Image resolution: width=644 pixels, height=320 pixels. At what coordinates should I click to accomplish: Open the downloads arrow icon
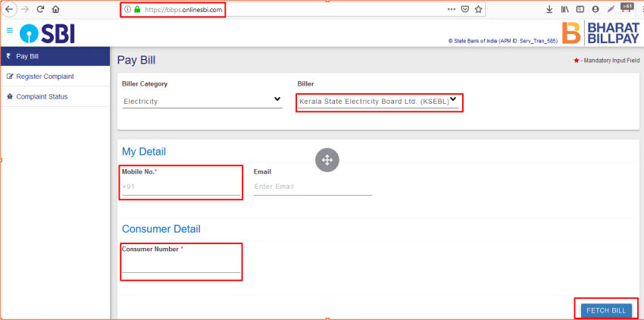click(549, 9)
